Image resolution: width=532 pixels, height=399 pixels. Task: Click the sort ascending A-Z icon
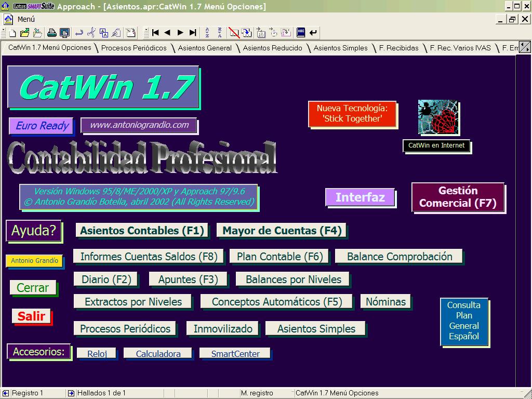point(207,33)
